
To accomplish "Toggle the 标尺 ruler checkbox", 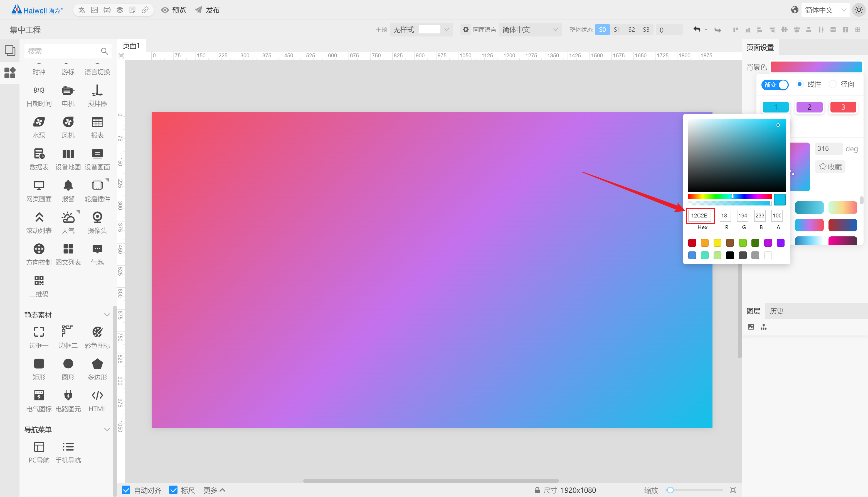I will tap(173, 490).
